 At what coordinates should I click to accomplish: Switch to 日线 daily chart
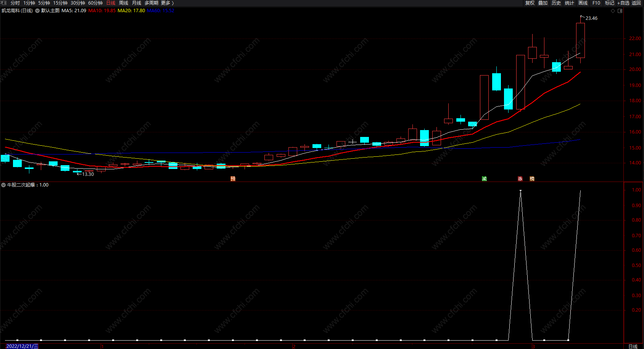[x=111, y=3]
